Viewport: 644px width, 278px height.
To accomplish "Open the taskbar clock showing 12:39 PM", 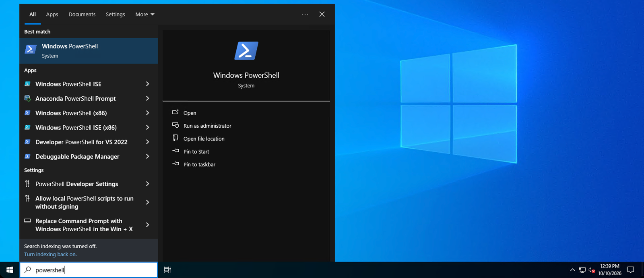I will click(x=609, y=270).
